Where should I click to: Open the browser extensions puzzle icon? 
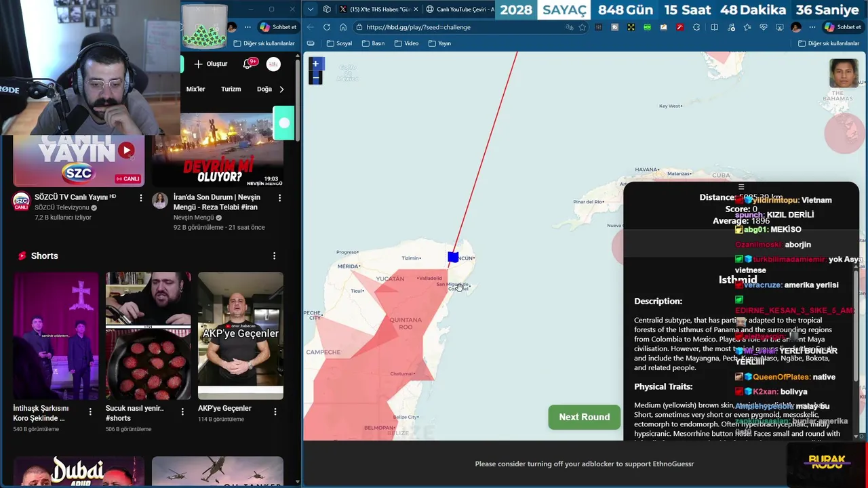696,27
